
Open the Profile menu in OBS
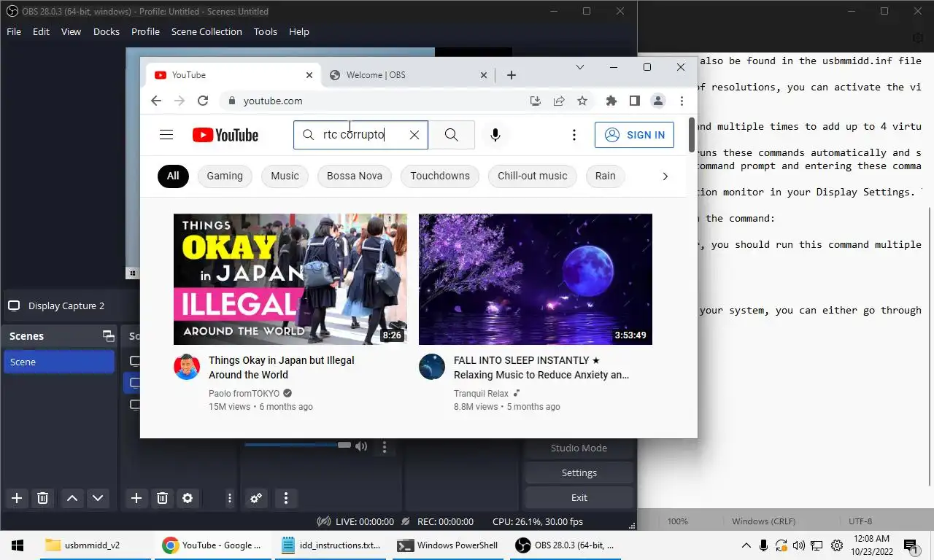(145, 31)
